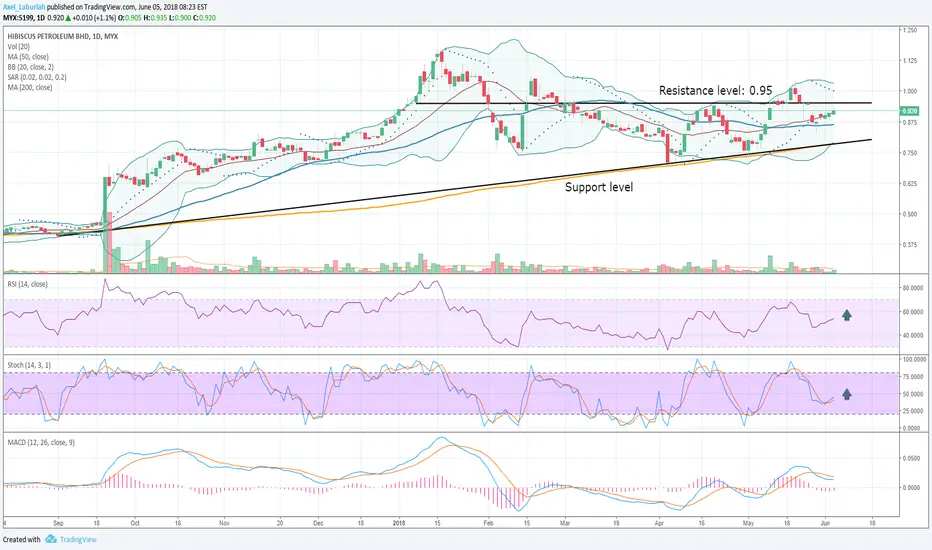Click the May date on time axis

(748, 523)
